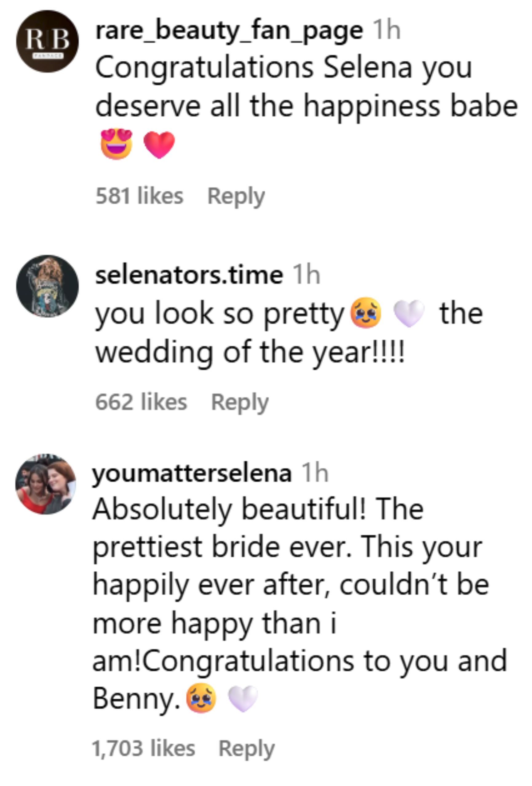Open the rare_beauty_fan_page profile picture

coord(47,41)
